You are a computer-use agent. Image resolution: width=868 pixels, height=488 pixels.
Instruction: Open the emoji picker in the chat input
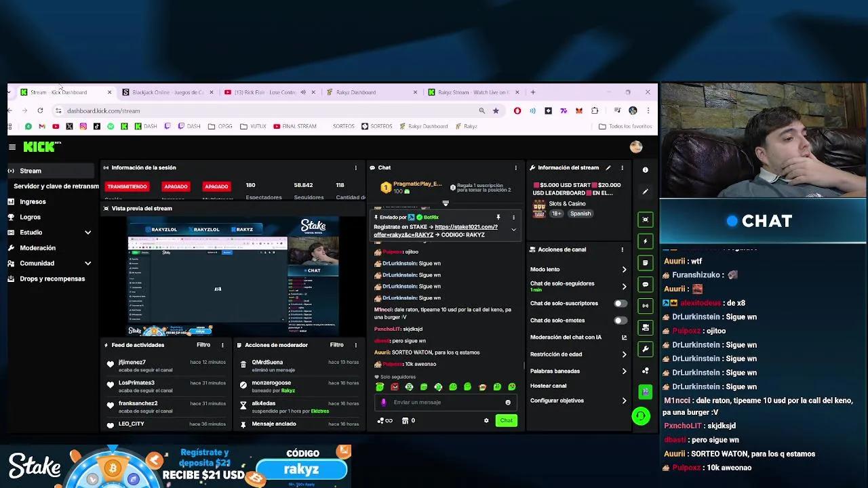508,402
